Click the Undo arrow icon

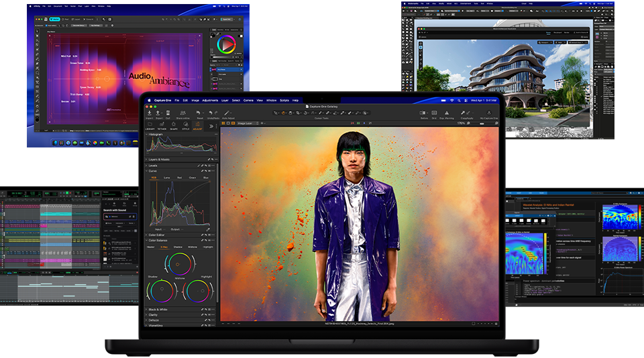point(210,113)
